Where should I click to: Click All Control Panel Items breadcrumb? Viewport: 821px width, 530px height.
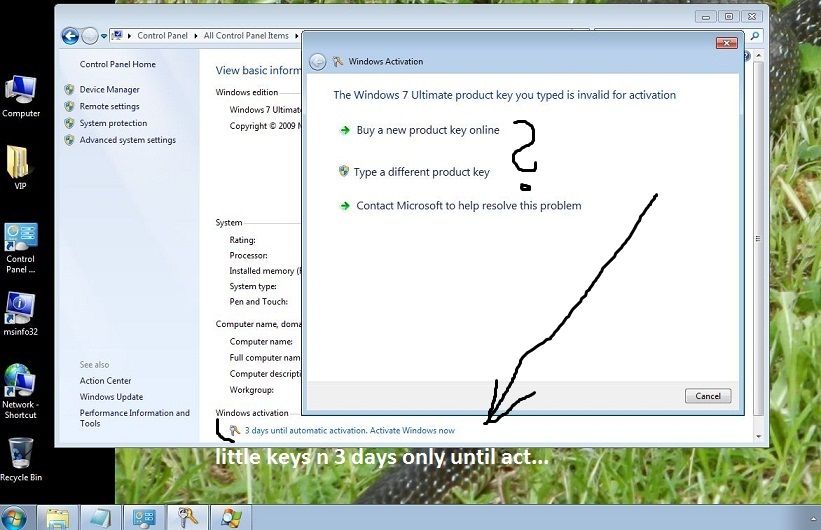(x=246, y=36)
